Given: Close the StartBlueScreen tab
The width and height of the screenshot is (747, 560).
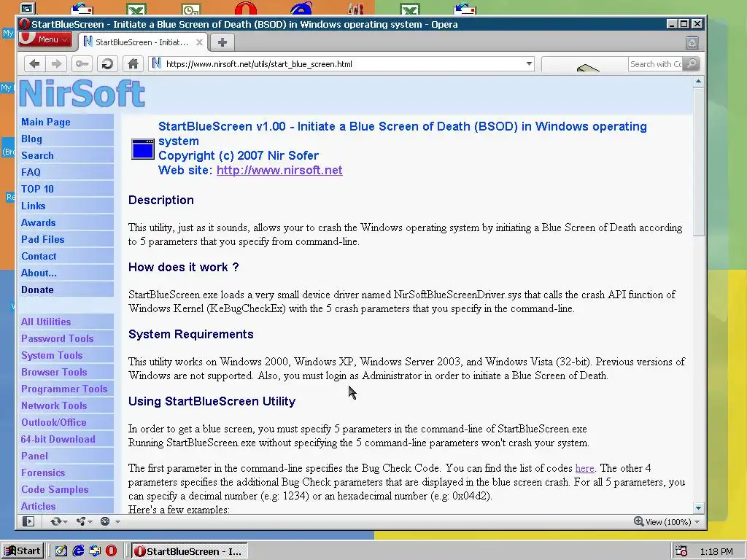Looking at the screenshot, I should coord(200,42).
